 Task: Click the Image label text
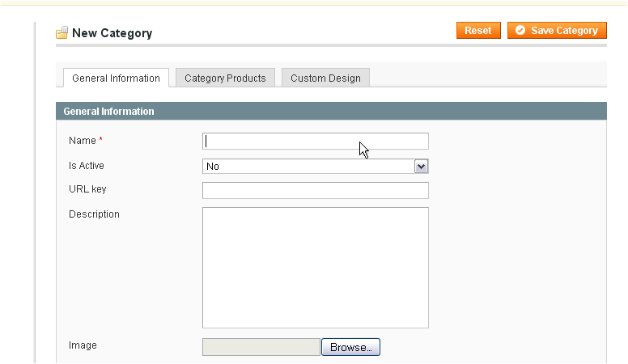pos(83,345)
